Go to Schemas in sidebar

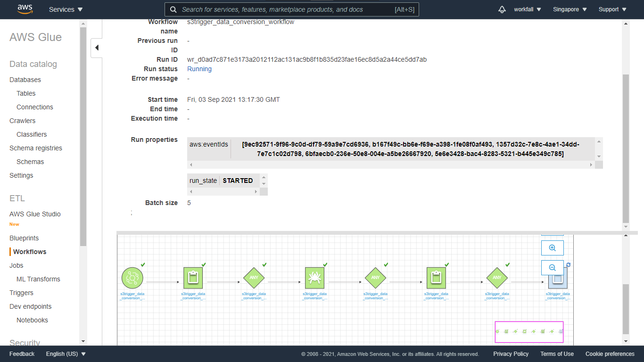30,162
